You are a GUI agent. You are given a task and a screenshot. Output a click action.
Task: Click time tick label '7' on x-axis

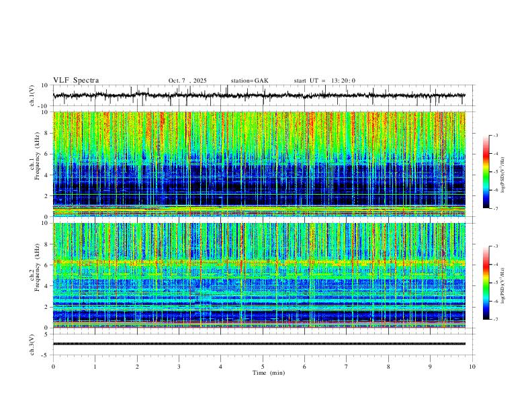click(347, 367)
